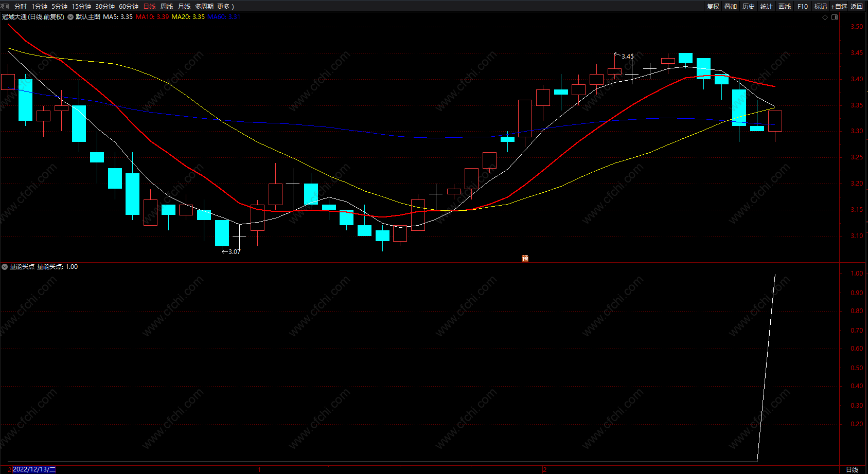Screen dimensions: 868x474
Task: Click the red MA10: 3.39 label
Action: tap(152, 17)
